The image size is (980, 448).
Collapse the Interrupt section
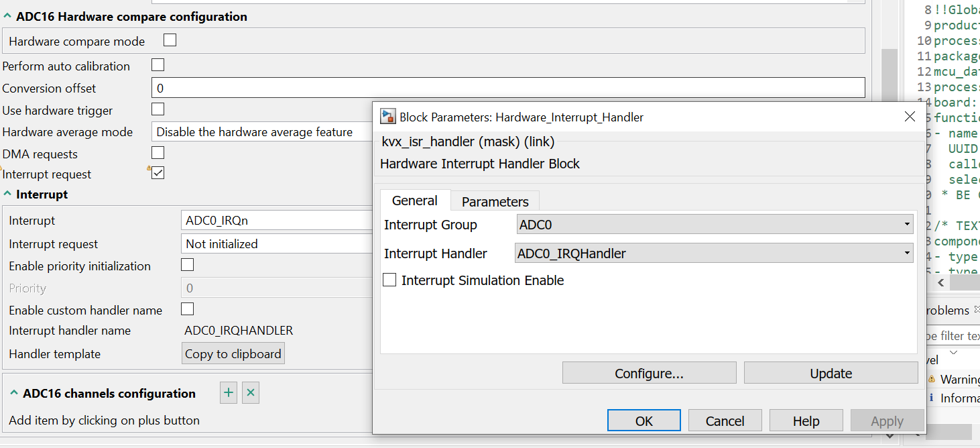7,194
